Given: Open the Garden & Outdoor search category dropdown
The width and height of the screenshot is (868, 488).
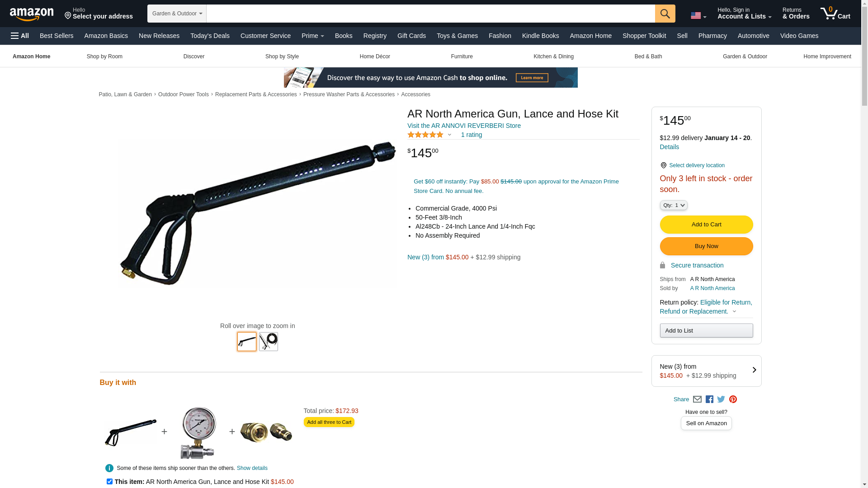Looking at the screenshot, I should pyautogui.click(x=177, y=14).
